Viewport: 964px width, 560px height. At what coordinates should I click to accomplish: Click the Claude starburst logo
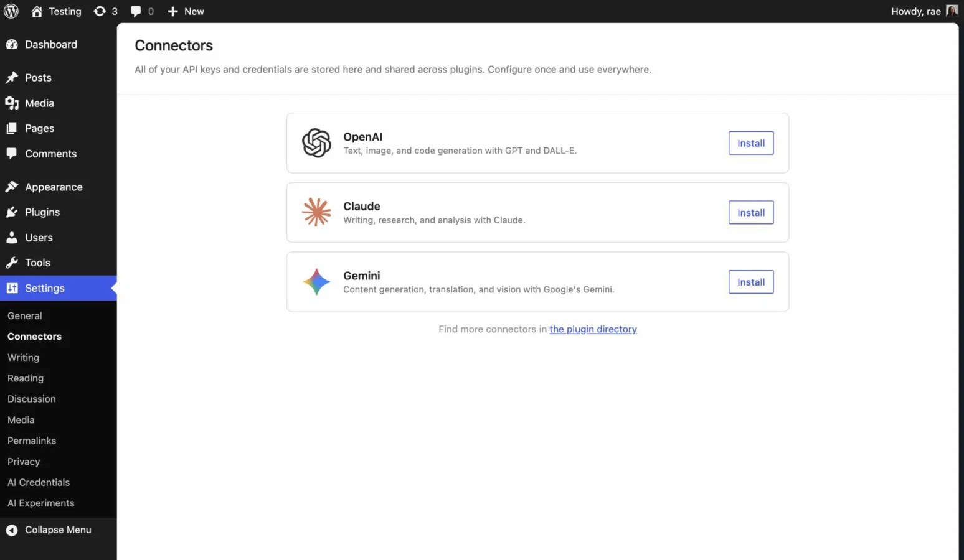[x=316, y=212]
